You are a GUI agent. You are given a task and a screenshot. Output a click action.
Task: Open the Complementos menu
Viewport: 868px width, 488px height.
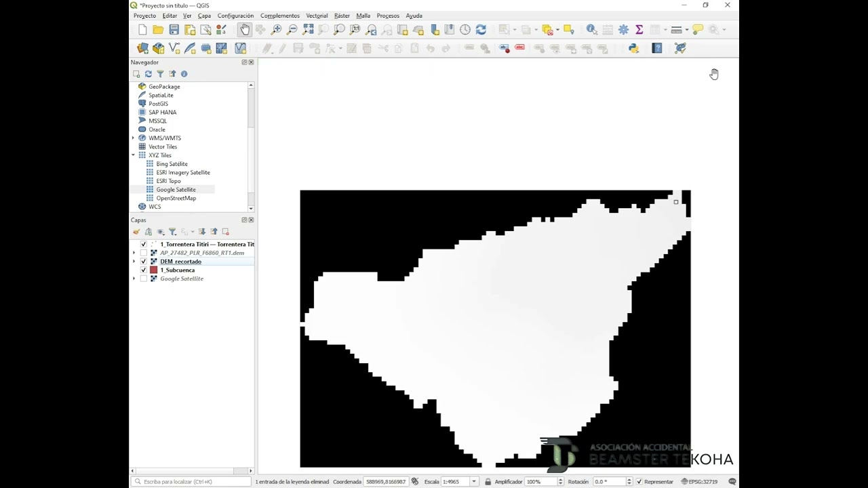coord(280,16)
